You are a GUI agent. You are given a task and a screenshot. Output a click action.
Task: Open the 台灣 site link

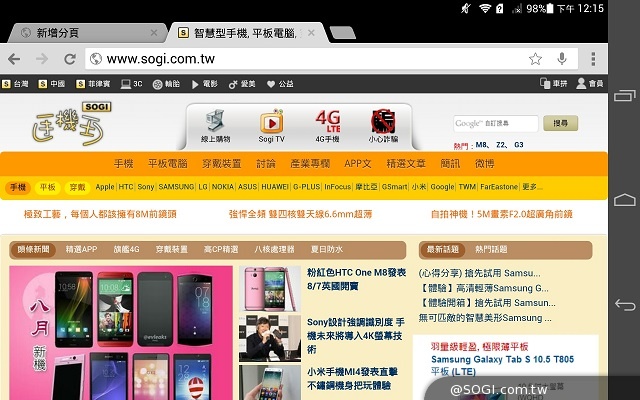(16, 84)
